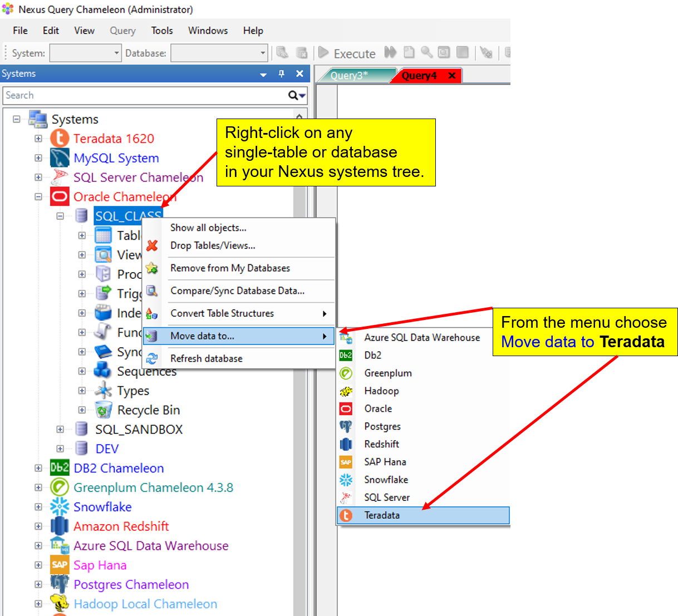This screenshot has width=678, height=616.
Task: Click the Recycle Bin icon
Action: pyautogui.click(x=104, y=411)
